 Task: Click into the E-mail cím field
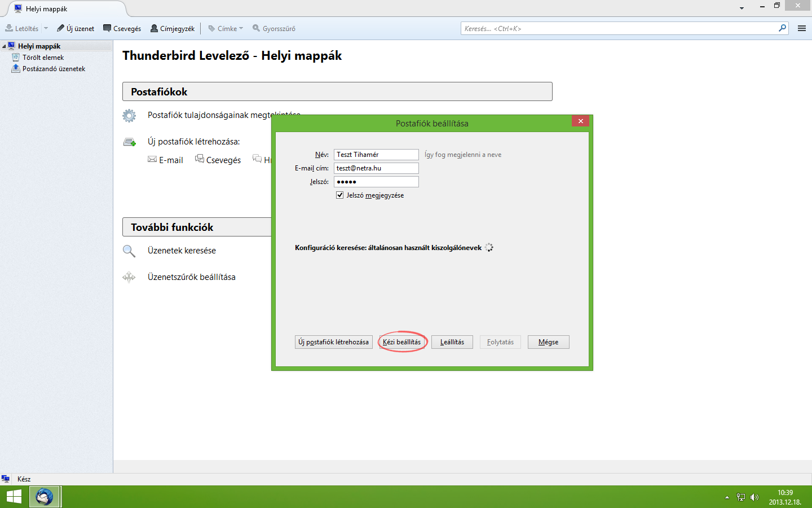[376, 168]
